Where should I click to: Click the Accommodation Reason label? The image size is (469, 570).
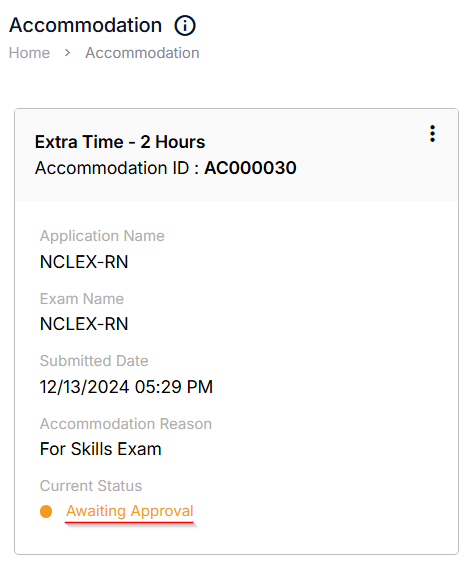tap(126, 424)
